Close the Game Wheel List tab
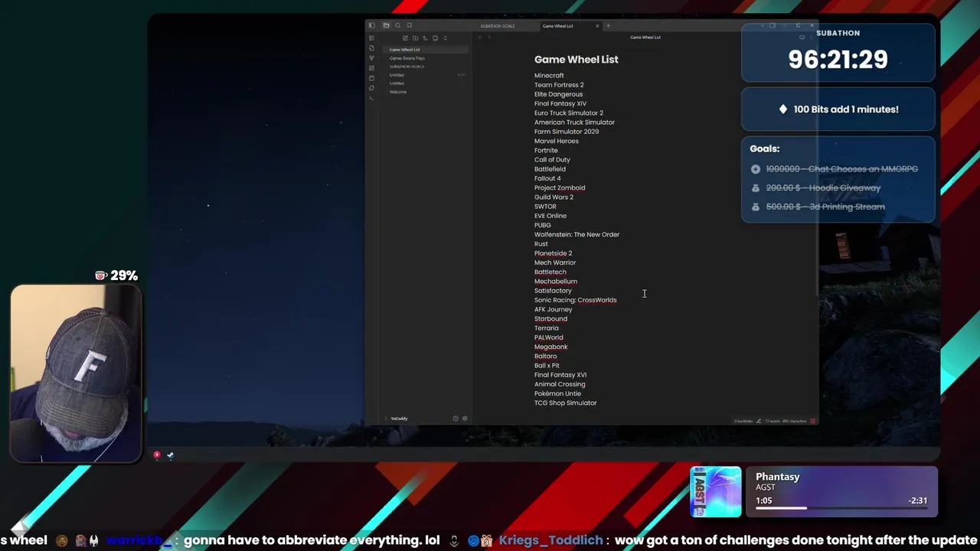The height and width of the screenshot is (551, 980). click(597, 26)
